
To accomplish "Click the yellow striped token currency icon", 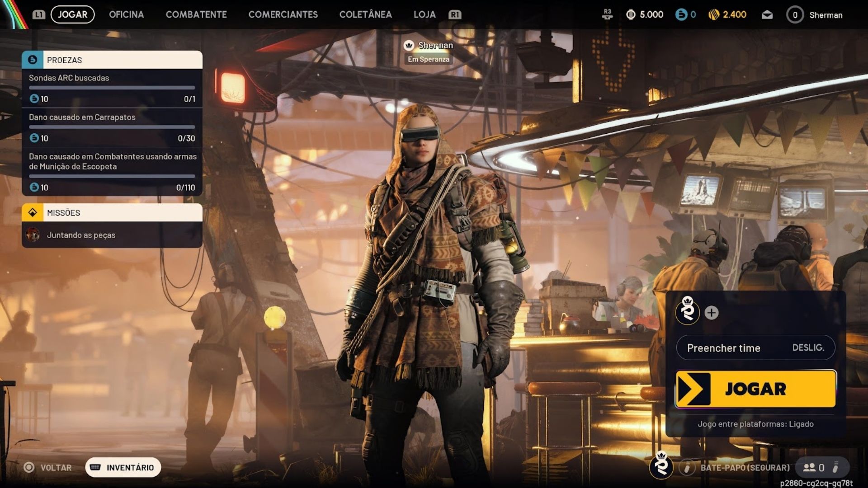I will pos(713,15).
